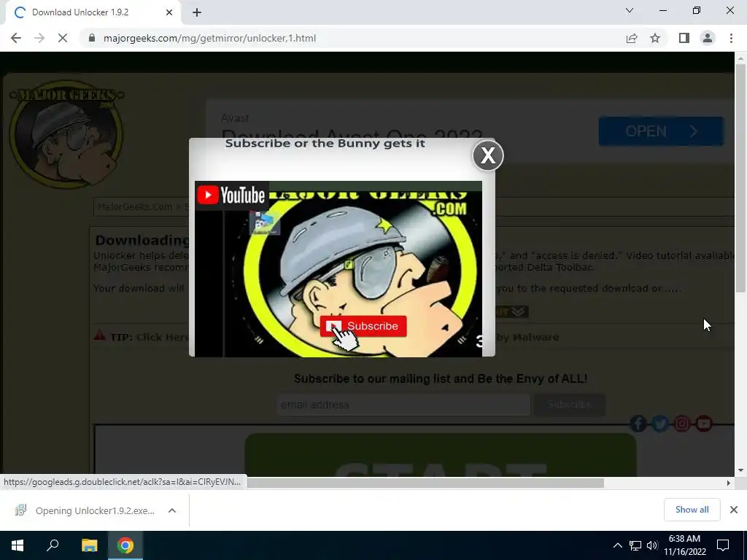Click the email address field
747x560 pixels.
click(403, 405)
